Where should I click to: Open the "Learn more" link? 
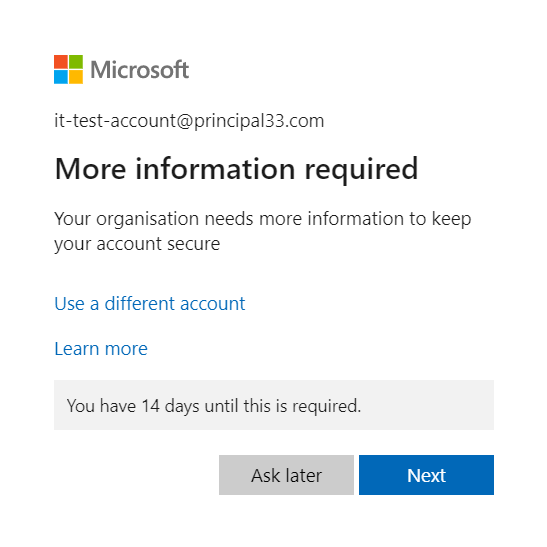click(x=101, y=349)
